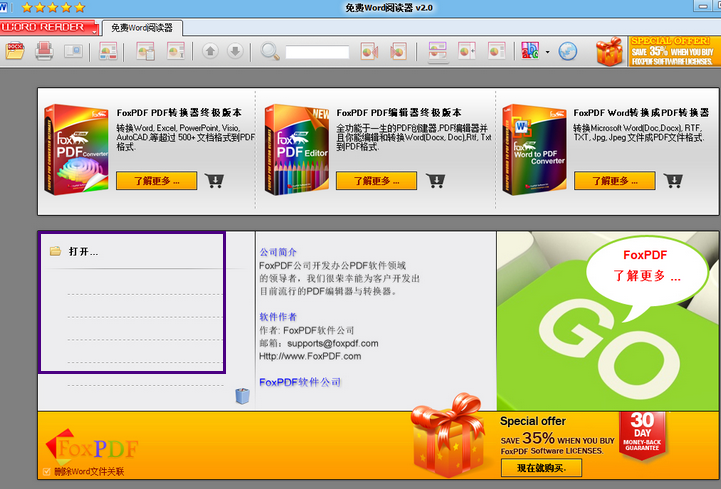Screen dimensions: 721x489
Task: Click inside the toolbar search text box
Action: (x=317, y=52)
